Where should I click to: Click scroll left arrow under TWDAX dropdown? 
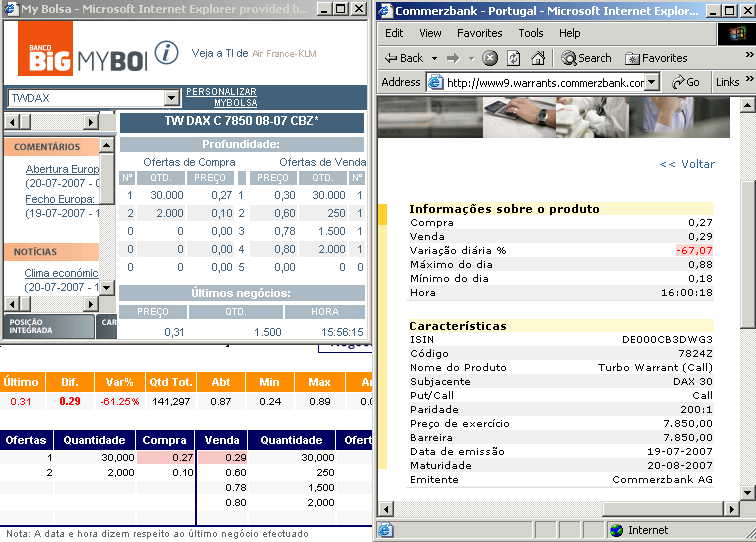point(13,122)
